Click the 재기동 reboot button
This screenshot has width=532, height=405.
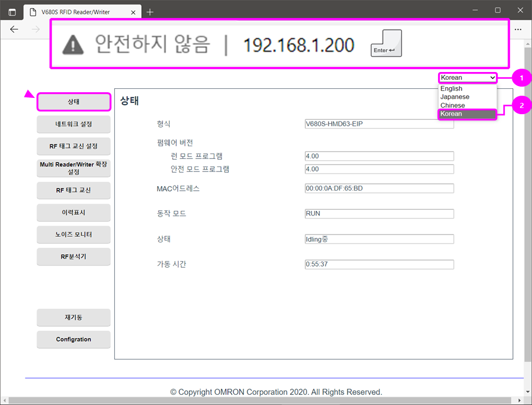point(74,317)
